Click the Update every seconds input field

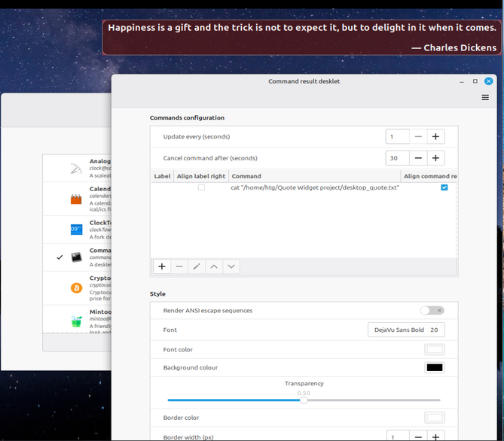pos(398,136)
